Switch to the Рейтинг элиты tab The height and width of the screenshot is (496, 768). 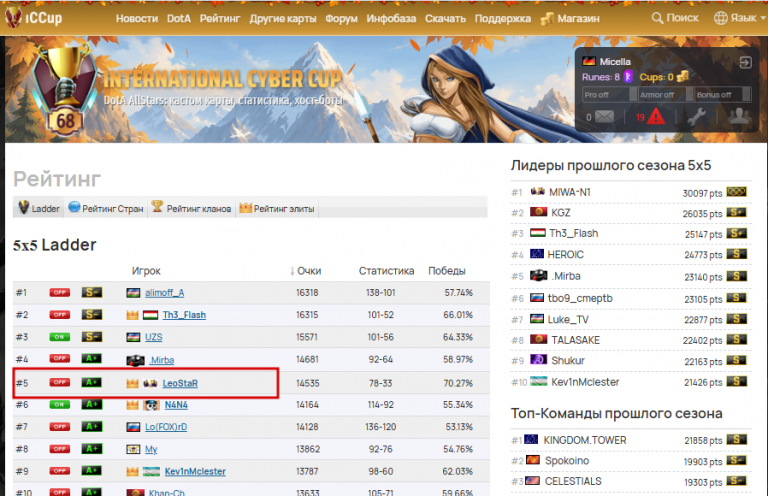[x=277, y=208]
